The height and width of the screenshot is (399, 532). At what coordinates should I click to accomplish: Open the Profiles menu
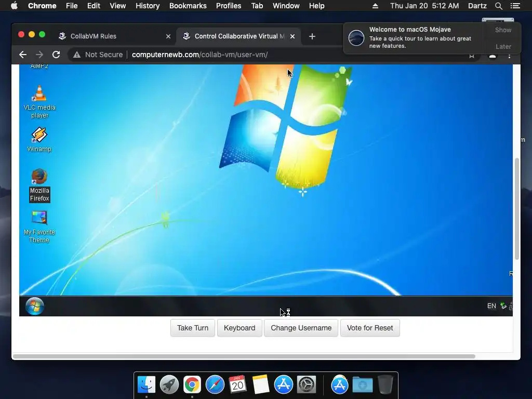pos(229,6)
